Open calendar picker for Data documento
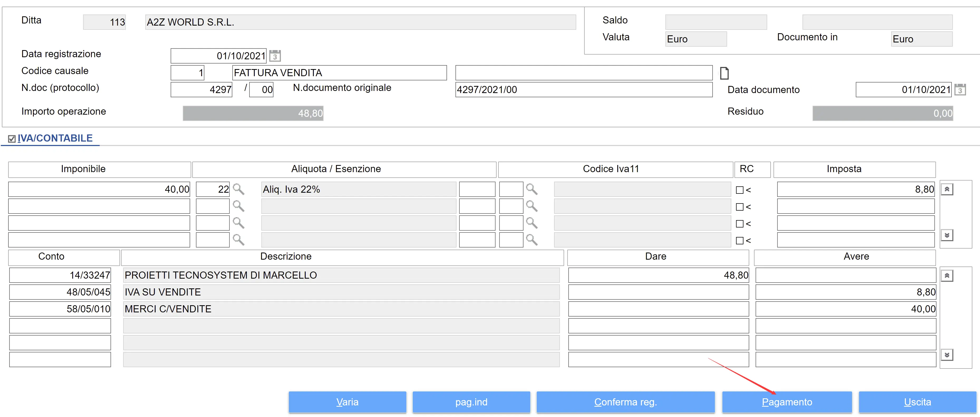Viewport: 980px width, 417px height. pos(960,90)
